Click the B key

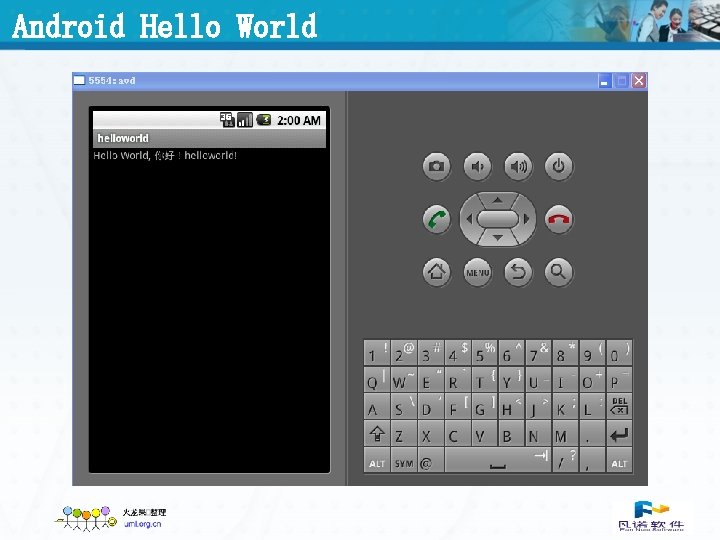click(512, 433)
